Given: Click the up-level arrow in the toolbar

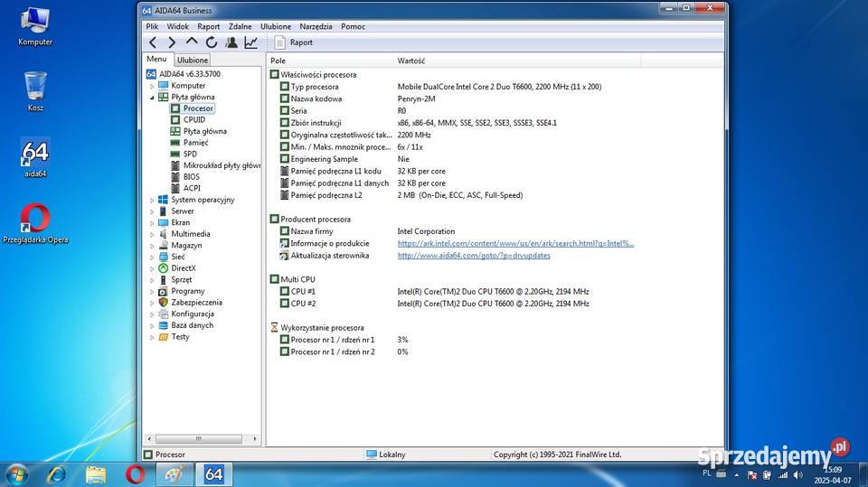Looking at the screenshot, I should click(x=192, y=42).
